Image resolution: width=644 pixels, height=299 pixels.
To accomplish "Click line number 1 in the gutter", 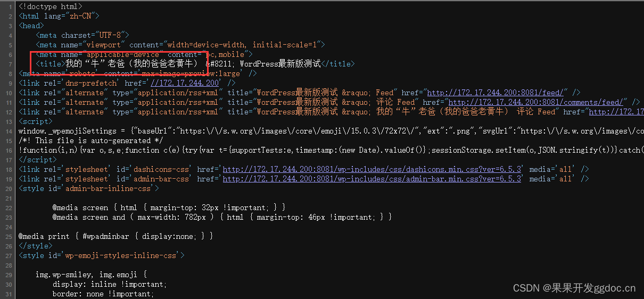I will tap(11, 6).
